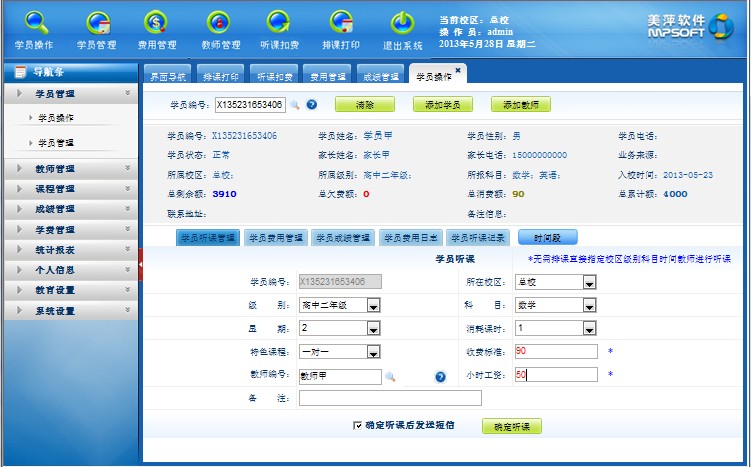Expand 统计报表 section in sidebar
This screenshot has width=751, height=467.
(x=70, y=249)
